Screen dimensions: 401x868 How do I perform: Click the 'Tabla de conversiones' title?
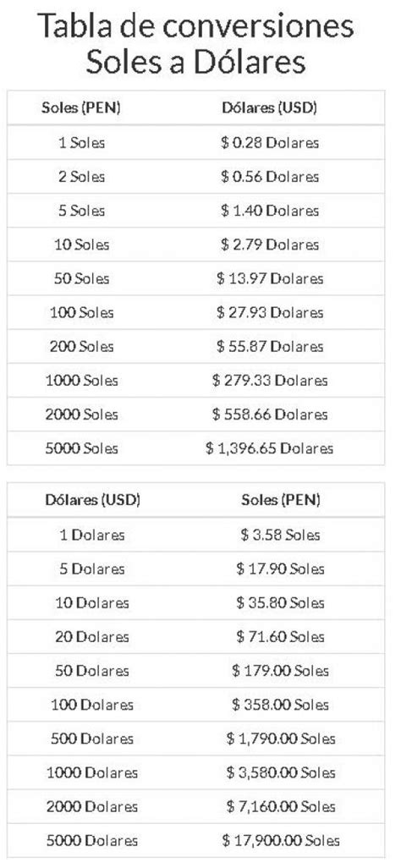click(x=195, y=26)
